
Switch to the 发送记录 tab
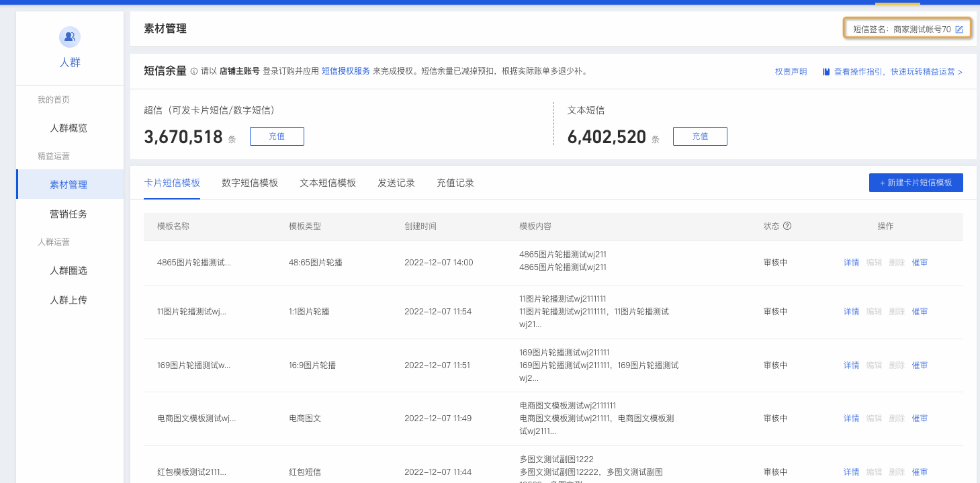(x=396, y=183)
